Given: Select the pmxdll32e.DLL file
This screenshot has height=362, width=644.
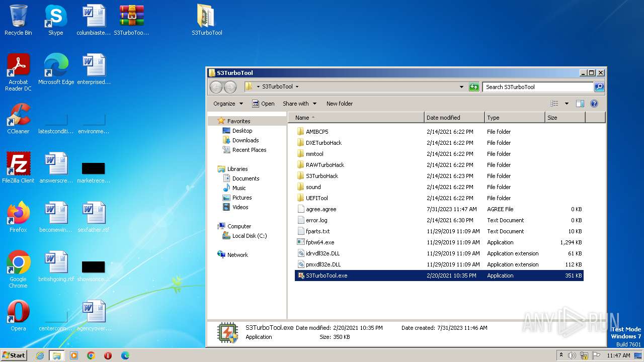Looking at the screenshot, I should (x=439, y=264).
